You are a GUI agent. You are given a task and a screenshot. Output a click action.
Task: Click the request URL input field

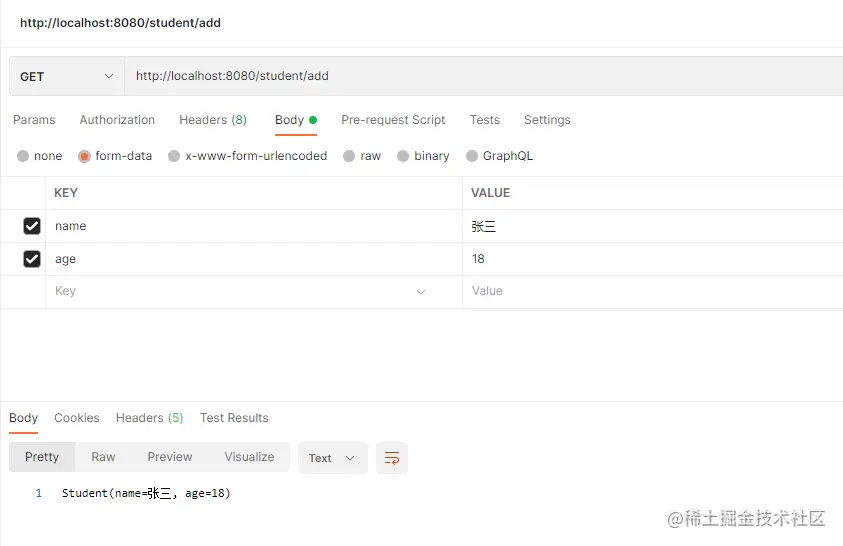(484, 76)
